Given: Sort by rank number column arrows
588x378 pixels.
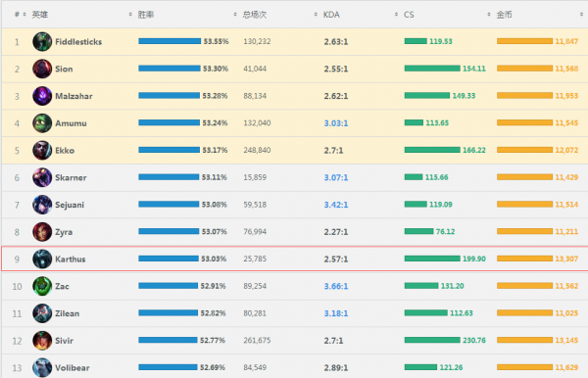Looking at the screenshot, I should pos(24,15).
